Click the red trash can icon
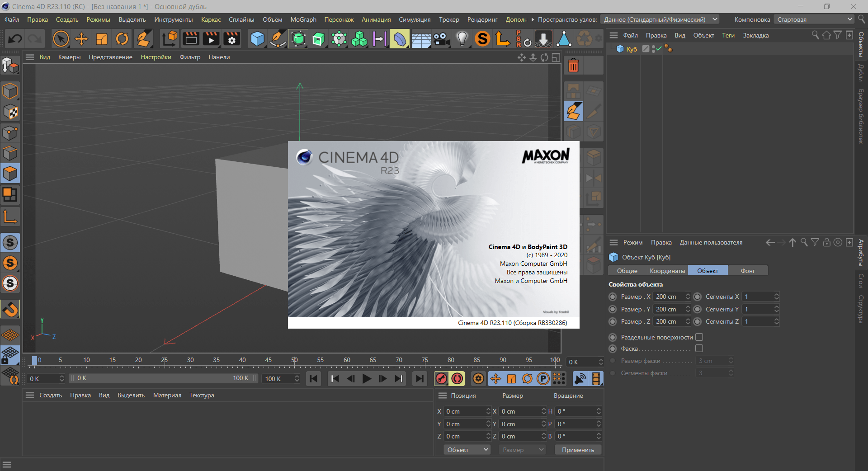 573,66
